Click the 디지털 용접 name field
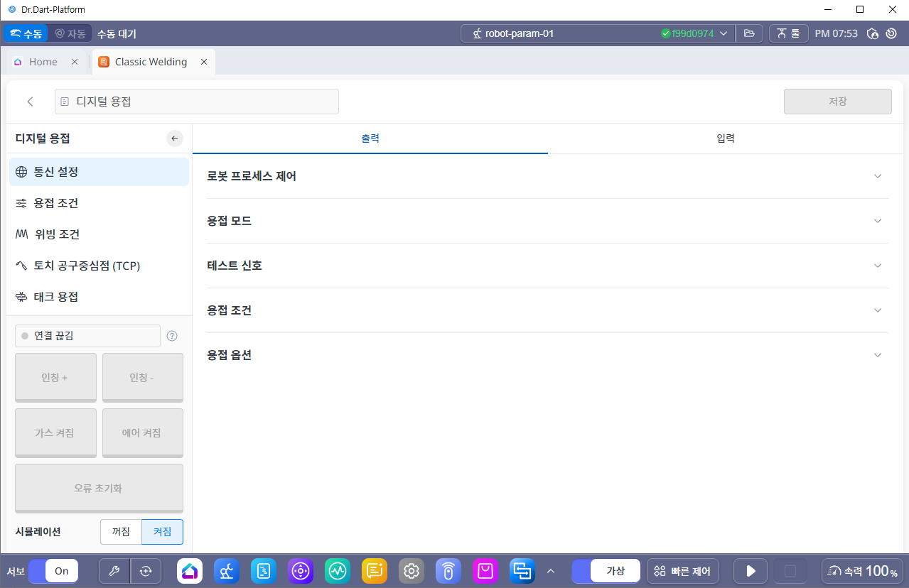This screenshot has height=588, width=909. pyautogui.click(x=197, y=102)
